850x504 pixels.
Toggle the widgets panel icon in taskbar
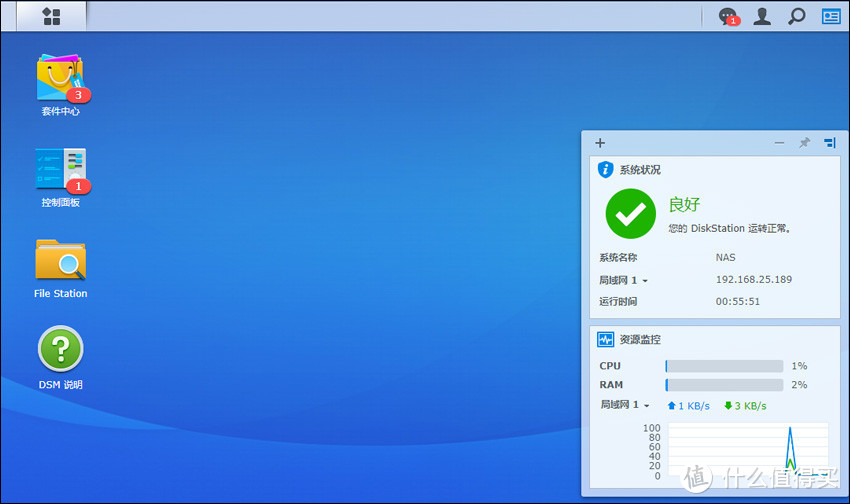point(831,16)
